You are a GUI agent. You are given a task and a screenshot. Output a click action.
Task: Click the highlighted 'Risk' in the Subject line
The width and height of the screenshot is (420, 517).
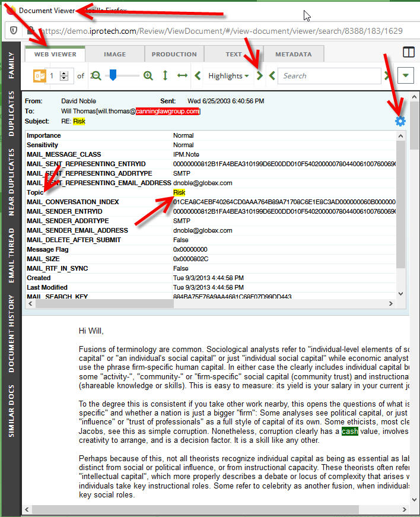click(79, 121)
